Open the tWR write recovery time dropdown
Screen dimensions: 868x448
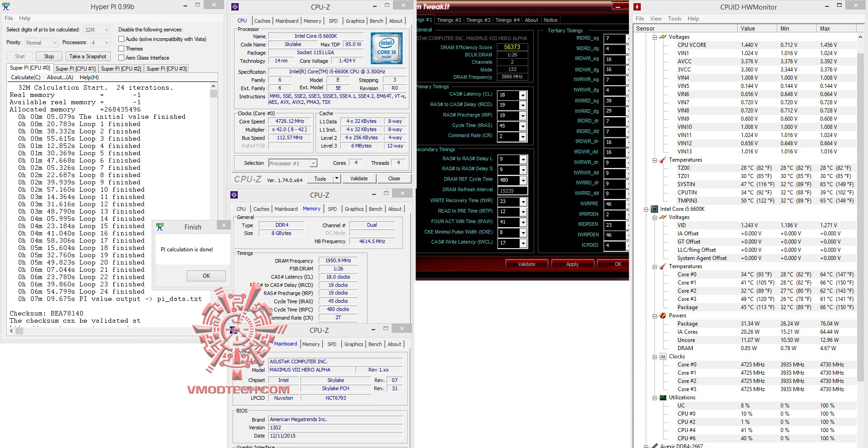click(x=523, y=202)
